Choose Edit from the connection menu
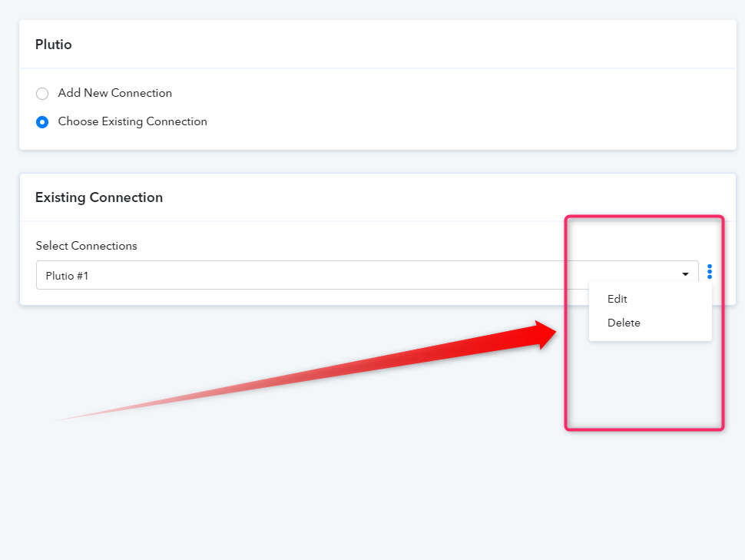745x560 pixels. [x=618, y=299]
